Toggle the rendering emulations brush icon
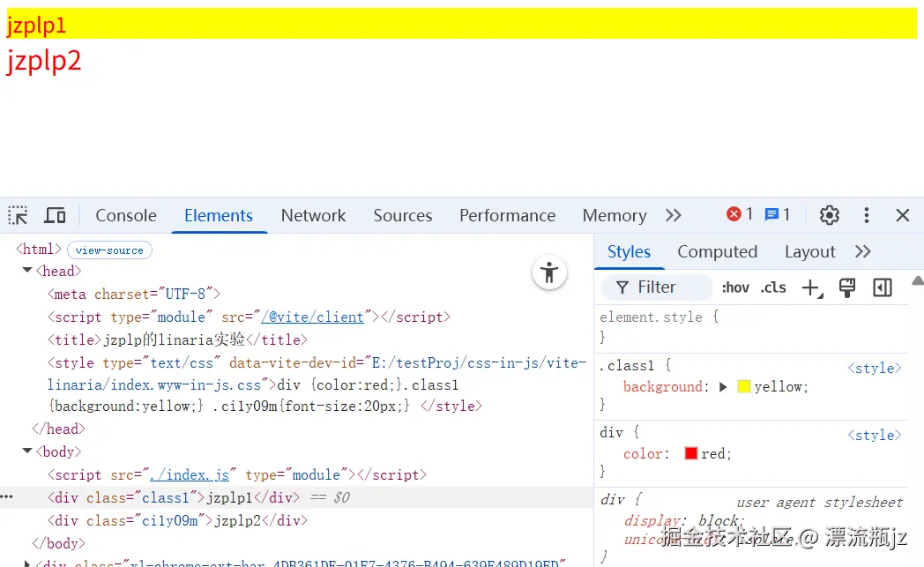This screenshot has width=924, height=567. pos(847,287)
